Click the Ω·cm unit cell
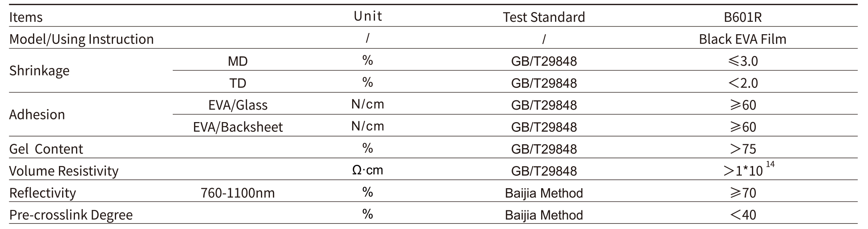The width and height of the screenshot is (868, 229). coord(368,170)
